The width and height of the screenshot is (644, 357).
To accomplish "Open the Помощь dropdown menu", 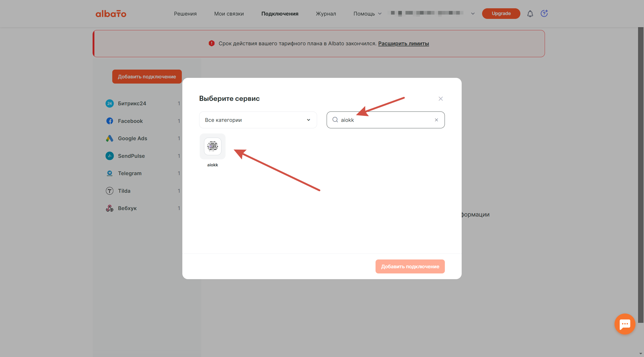I will tap(367, 14).
